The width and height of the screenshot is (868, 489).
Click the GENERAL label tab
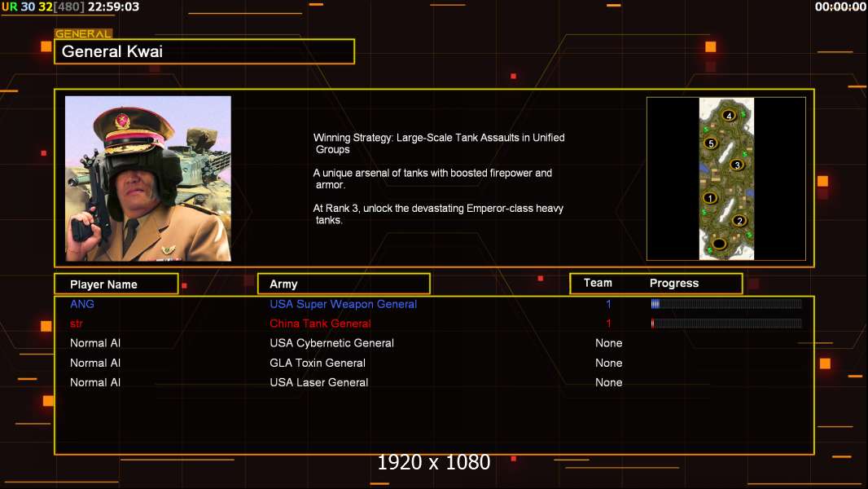pyautogui.click(x=83, y=33)
